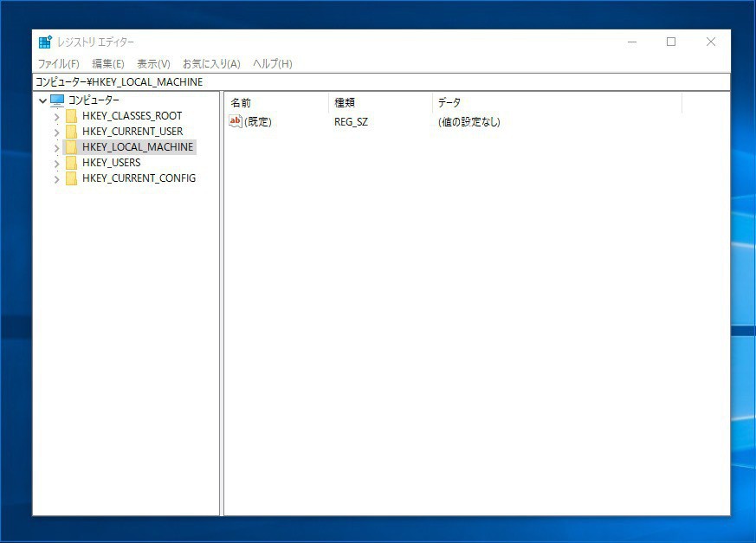Viewport: 756px width, 543px height.
Task: Expand the HKEY_LOCAL_MACHINE key
Action: pyautogui.click(x=57, y=148)
